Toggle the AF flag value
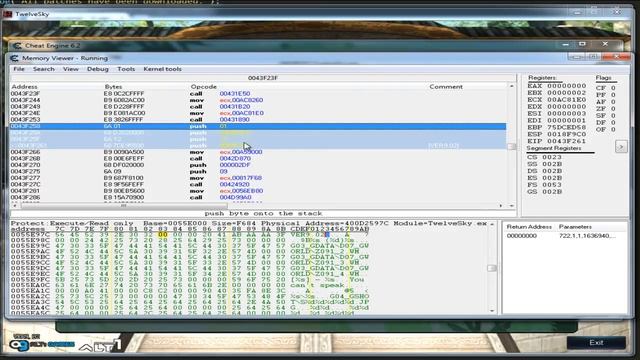This screenshot has width=640, height=360. [606, 102]
